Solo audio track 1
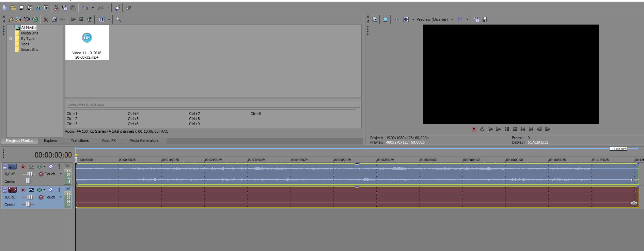The width and height of the screenshot is (644, 251). tap(59, 167)
